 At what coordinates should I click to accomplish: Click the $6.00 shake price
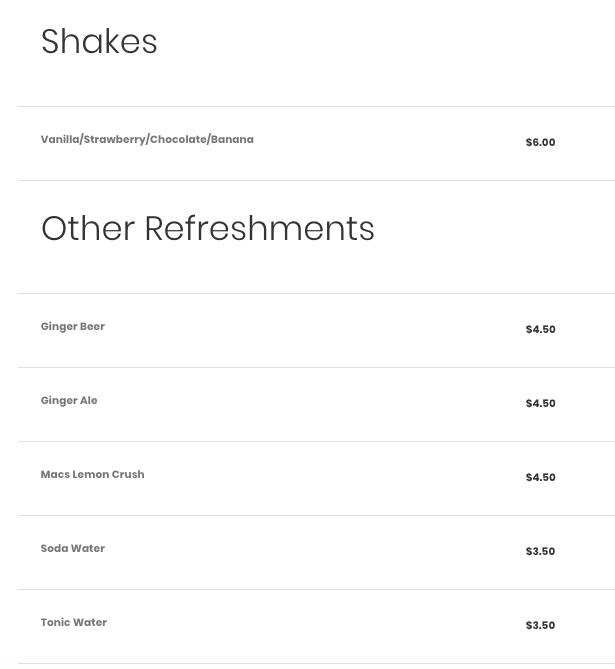click(x=540, y=143)
